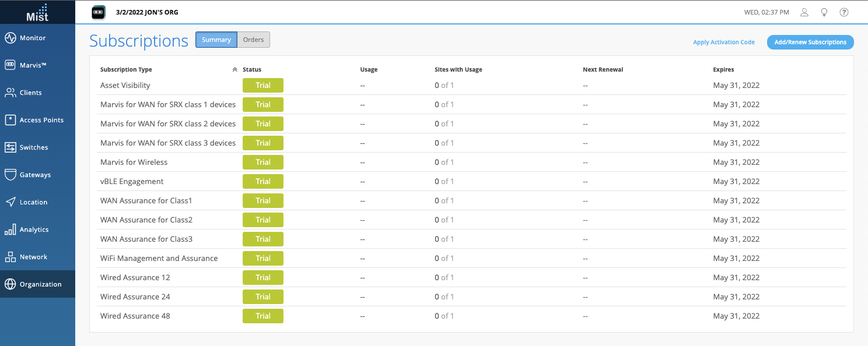The image size is (868, 346).
Task: Click the Switches arrows icon
Action: [10, 147]
